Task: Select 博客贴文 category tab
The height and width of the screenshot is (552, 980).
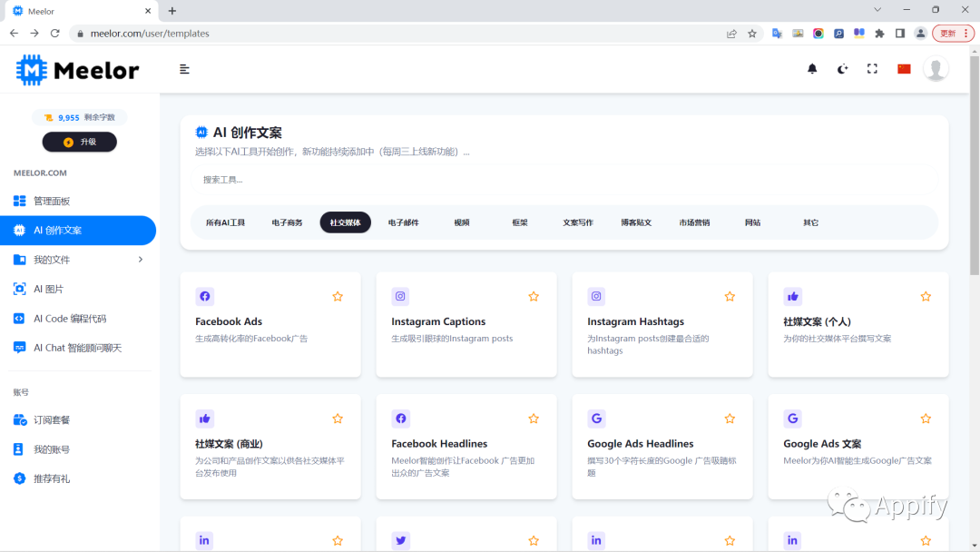Action: tap(635, 222)
